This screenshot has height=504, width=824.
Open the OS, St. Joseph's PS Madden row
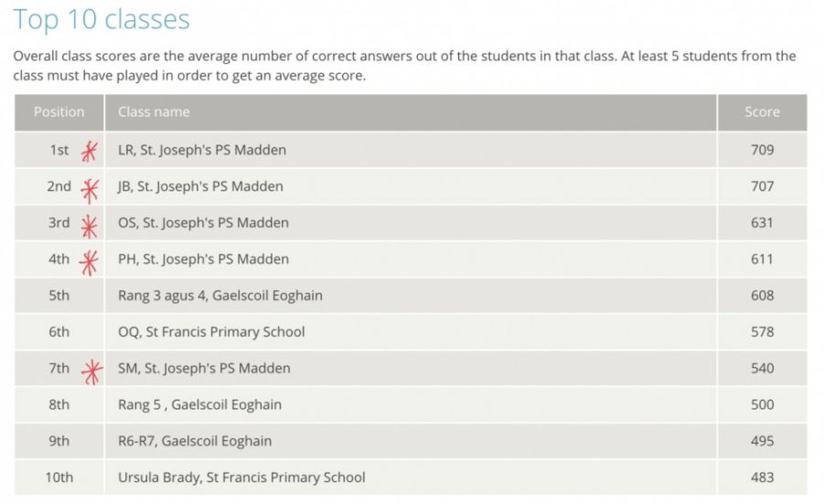203,223
